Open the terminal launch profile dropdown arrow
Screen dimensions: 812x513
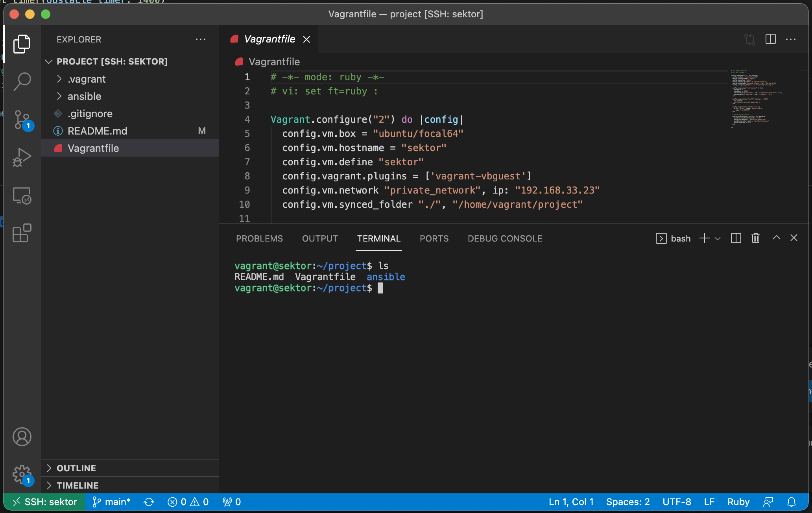coord(718,238)
